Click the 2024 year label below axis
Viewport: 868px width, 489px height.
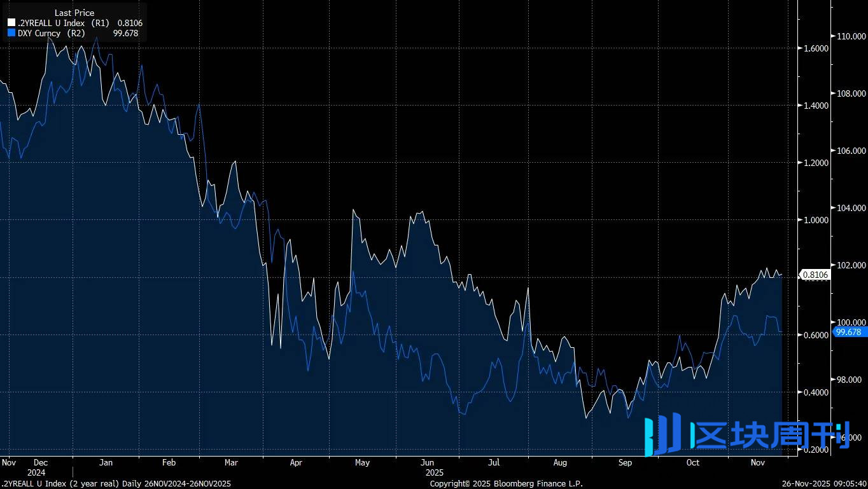tap(36, 472)
